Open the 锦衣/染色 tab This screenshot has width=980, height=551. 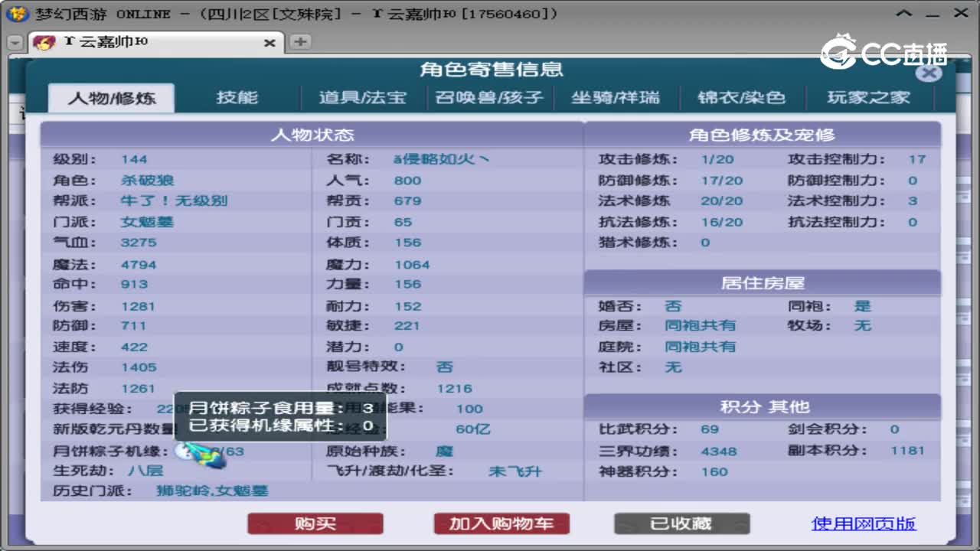pyautogui.click(x=741, y=98)
